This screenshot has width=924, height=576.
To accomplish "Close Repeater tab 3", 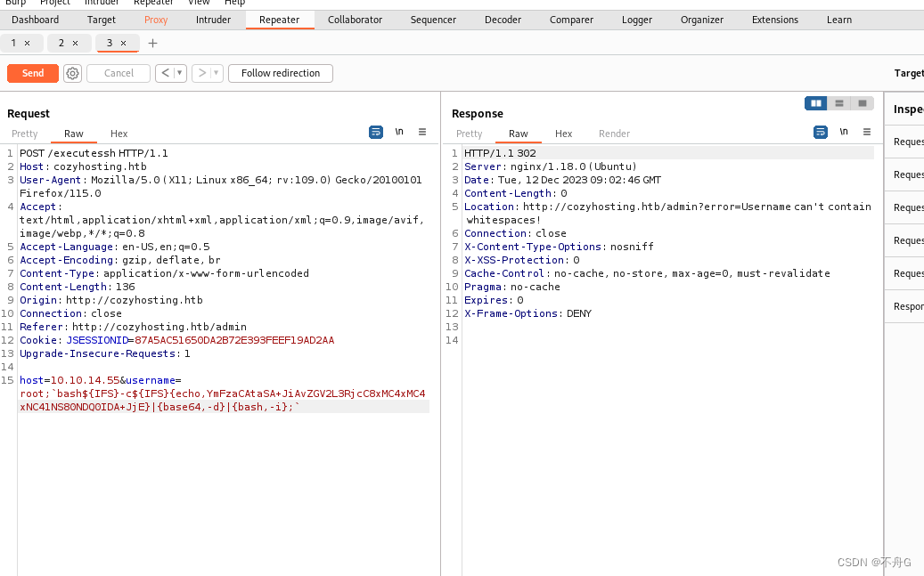I will [123, 43].
